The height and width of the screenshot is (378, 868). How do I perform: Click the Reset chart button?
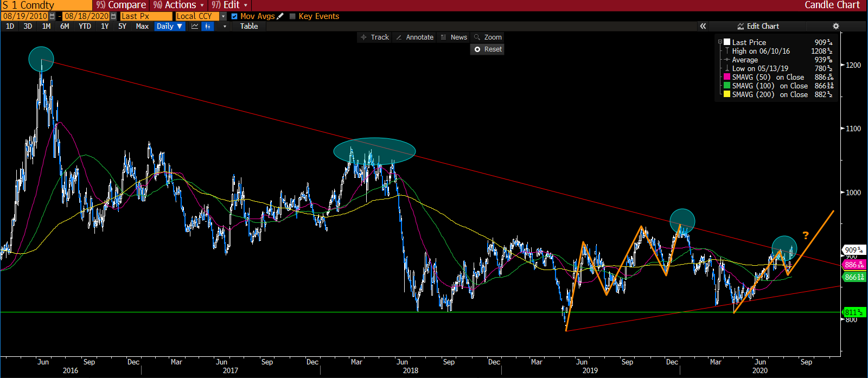[x=488, y=49]
